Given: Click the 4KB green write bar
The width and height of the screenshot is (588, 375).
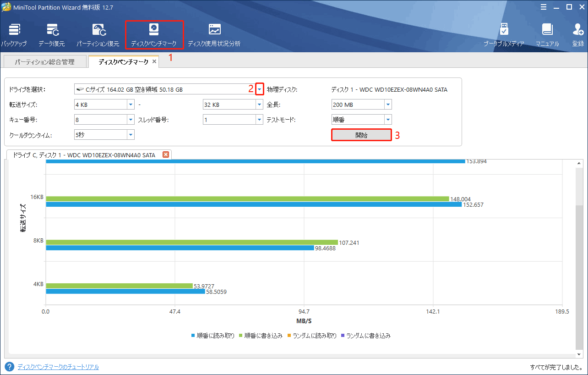Looking at the screenshot, I should [119, 286].
